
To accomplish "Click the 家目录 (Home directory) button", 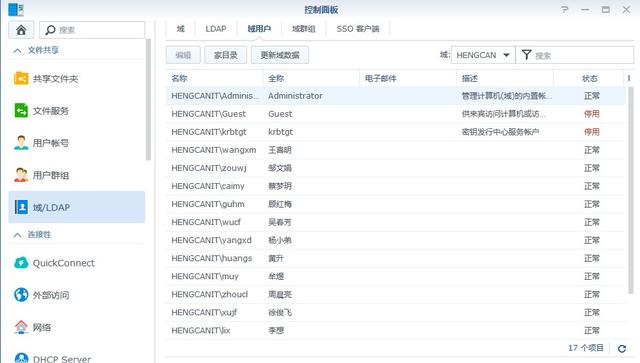I will [x=226, y=55].
